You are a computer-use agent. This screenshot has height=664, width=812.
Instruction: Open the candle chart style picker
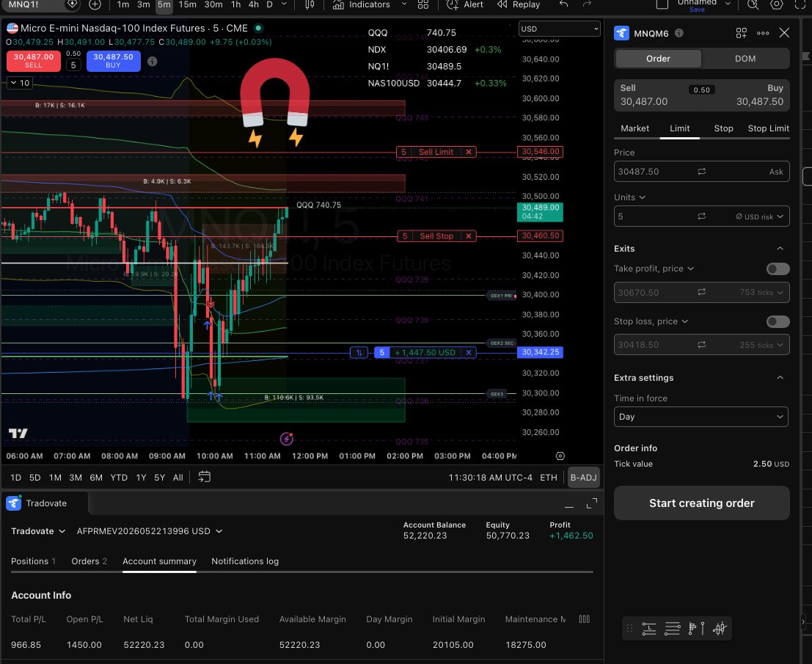[x=309, y=4]
